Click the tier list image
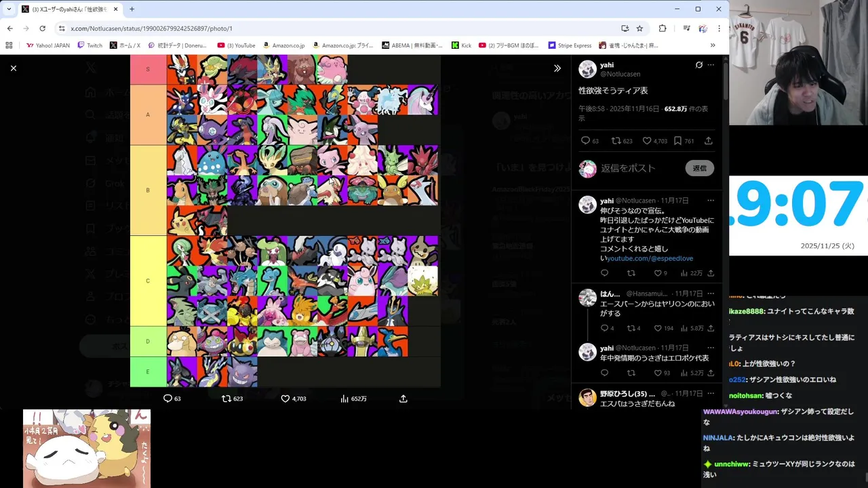Screen dimensions: 868x488 [x=285, y=221]
